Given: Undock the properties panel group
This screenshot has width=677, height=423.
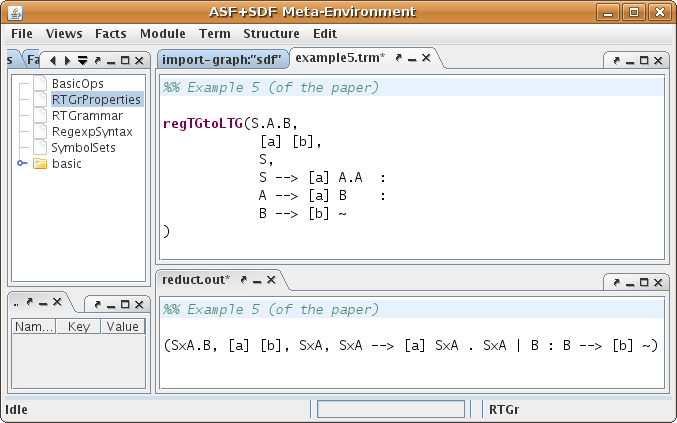Looking at the screenshot, I should pyautogui.click(x=98, y=305).
